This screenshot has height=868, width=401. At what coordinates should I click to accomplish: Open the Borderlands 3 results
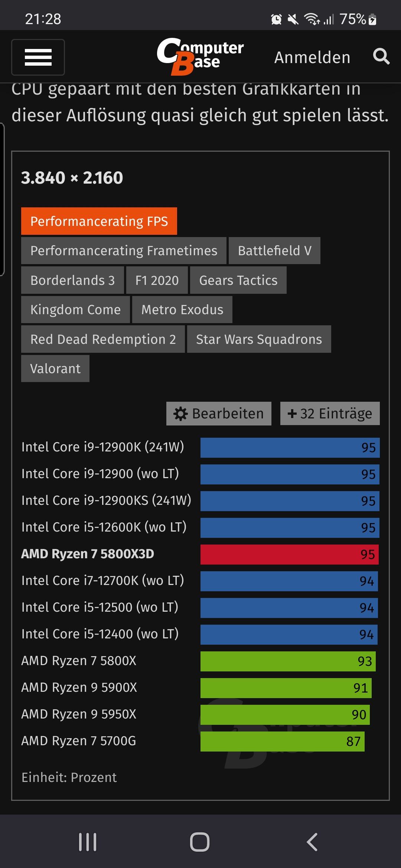(72, 280)
